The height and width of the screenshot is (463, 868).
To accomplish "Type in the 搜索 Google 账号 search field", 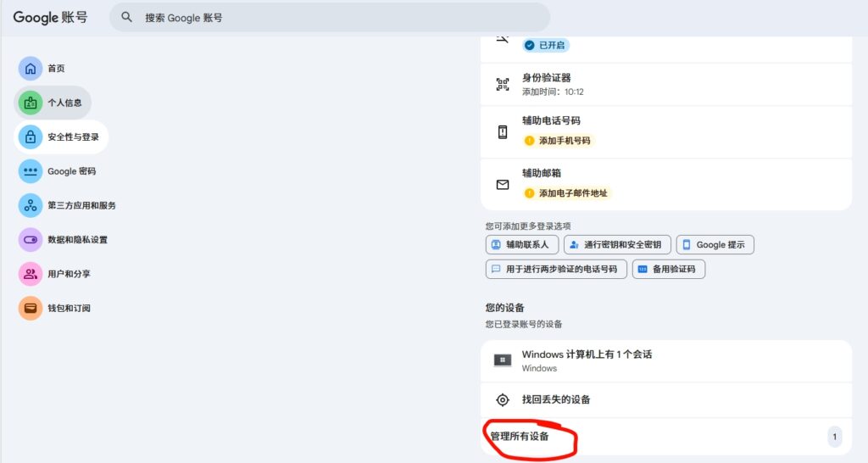I will point(339,17).
